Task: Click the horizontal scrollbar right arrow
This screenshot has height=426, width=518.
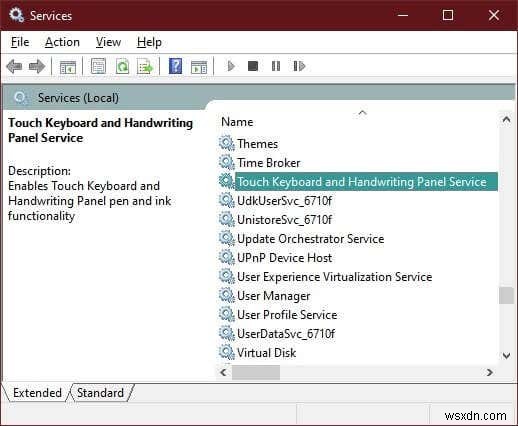Action: pyautogui.click(x=489, y=372)
